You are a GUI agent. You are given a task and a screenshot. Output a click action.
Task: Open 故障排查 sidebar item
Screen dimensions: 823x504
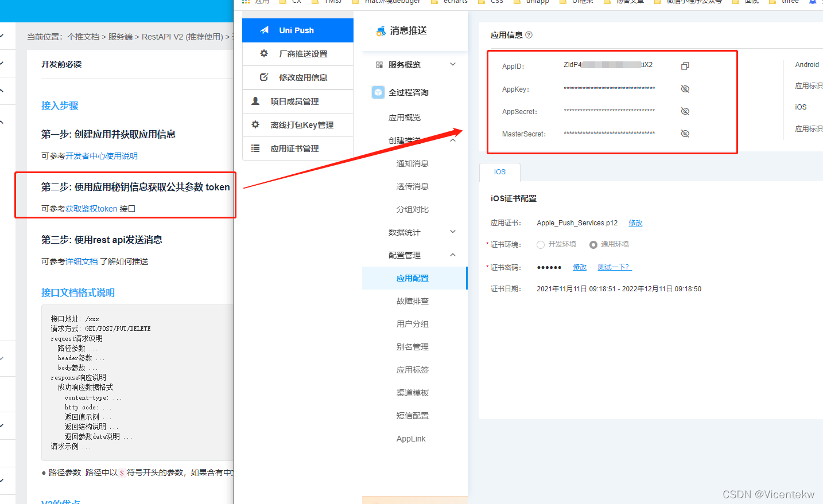(413, 301)
